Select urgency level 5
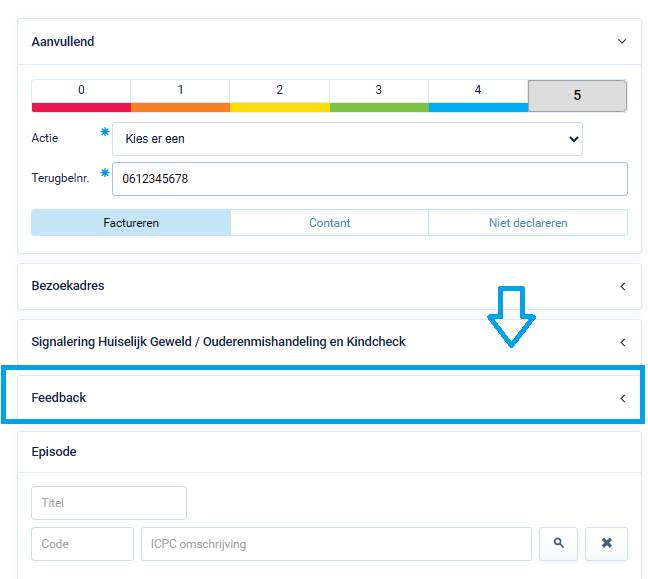This screenshot has width=648, height=579. coord(577,96)
